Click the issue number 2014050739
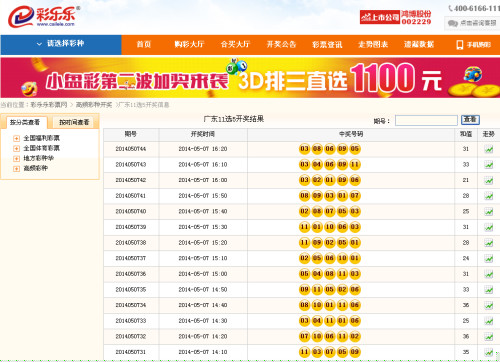Screen dimensions: 500x362 coord(131,227)
